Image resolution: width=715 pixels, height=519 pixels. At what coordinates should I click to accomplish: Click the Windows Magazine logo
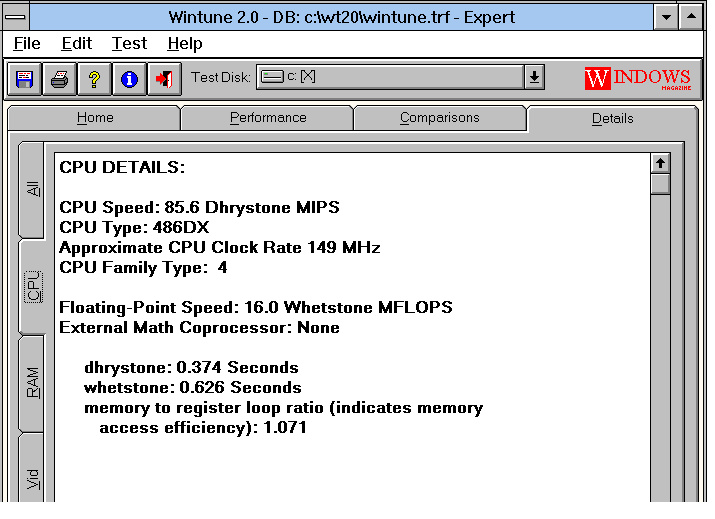click(638, 78)
